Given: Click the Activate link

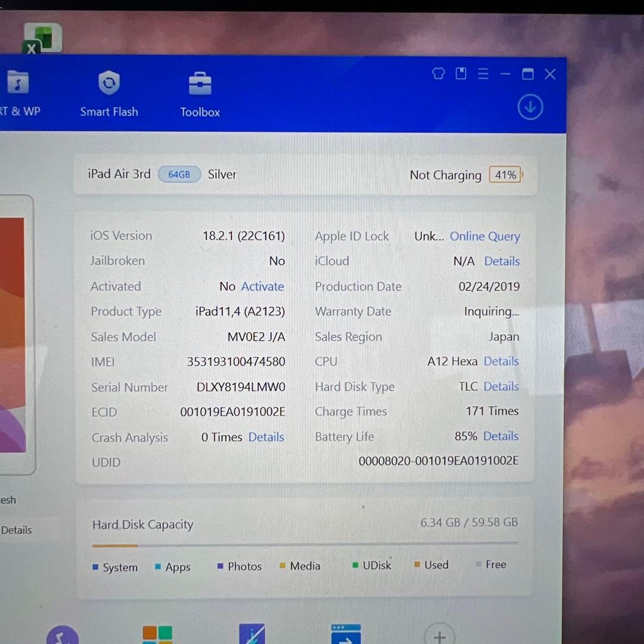Looking at the screenshot, I should (262, 287).
